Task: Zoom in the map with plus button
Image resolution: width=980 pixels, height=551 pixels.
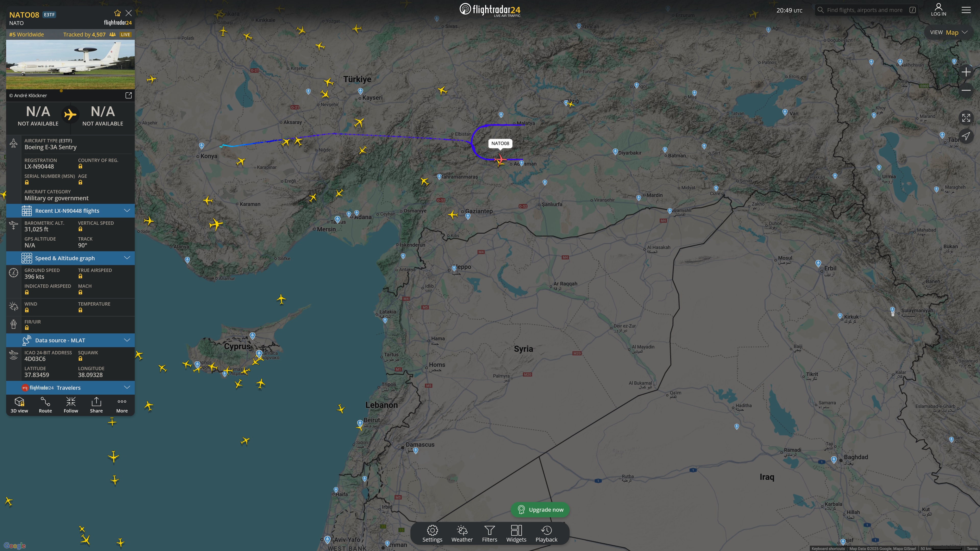Action: tap(966, 72)
